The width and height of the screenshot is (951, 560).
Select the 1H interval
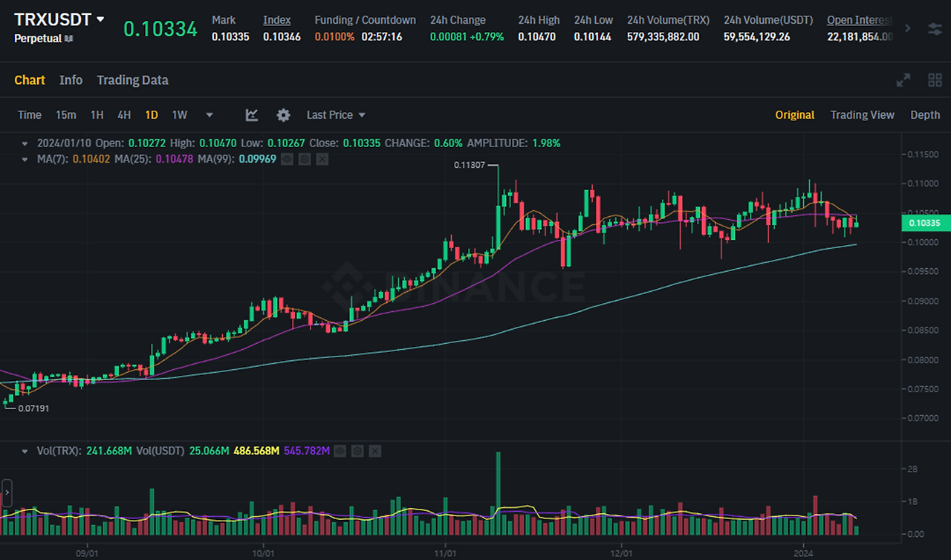(97, 115)
